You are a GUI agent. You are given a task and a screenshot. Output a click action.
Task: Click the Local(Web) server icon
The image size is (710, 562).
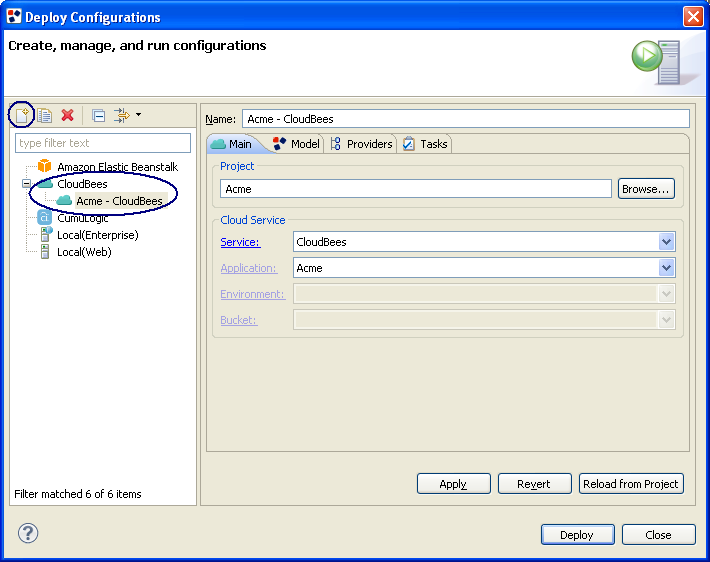point(45,252)
